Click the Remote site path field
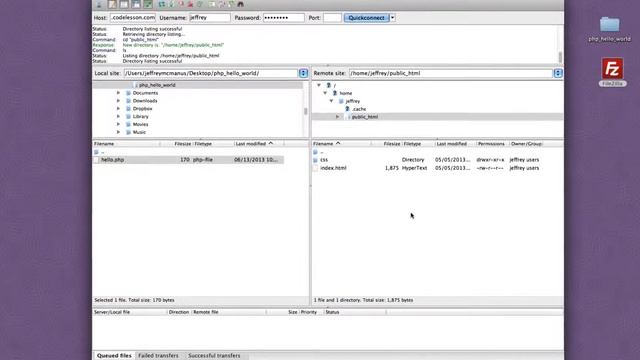The image size is (640, 360). pos(451,73)
